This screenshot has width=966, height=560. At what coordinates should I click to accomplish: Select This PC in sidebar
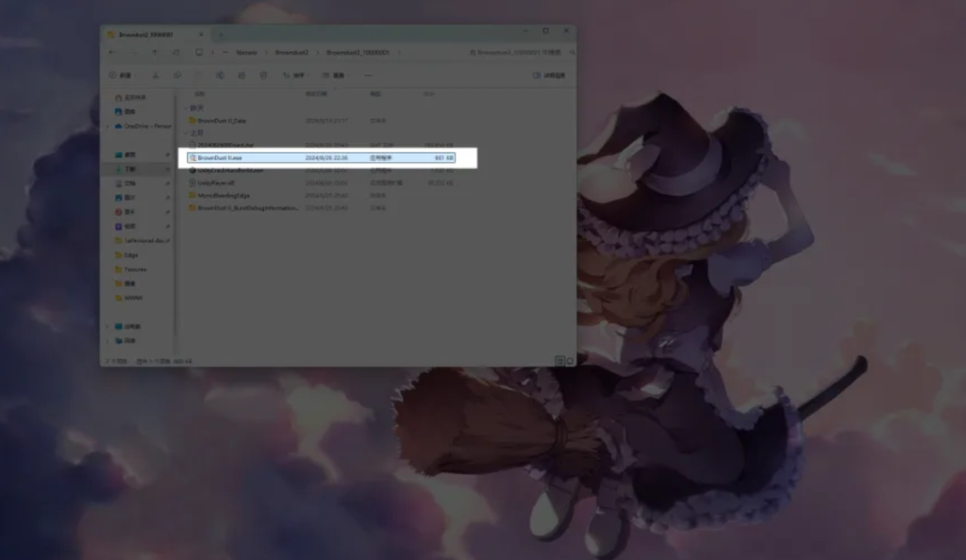pos(127,327)
